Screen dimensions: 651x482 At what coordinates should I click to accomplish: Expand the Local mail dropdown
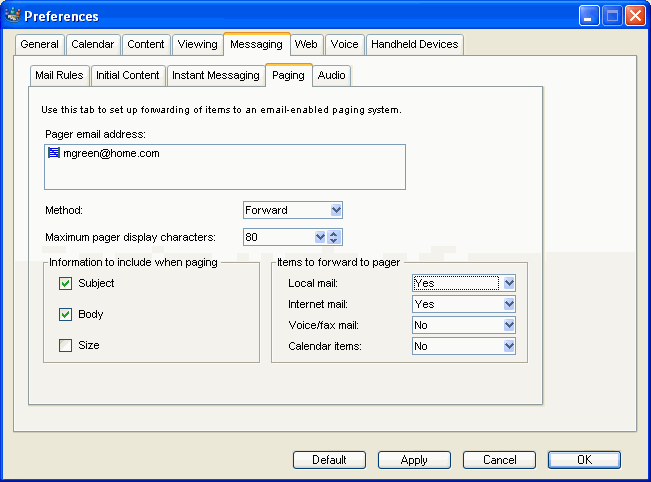pos(509,283)
